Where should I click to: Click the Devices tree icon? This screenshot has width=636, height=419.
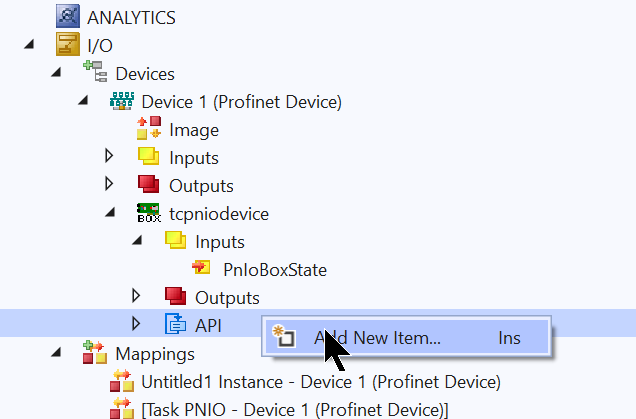click(95, 71)
